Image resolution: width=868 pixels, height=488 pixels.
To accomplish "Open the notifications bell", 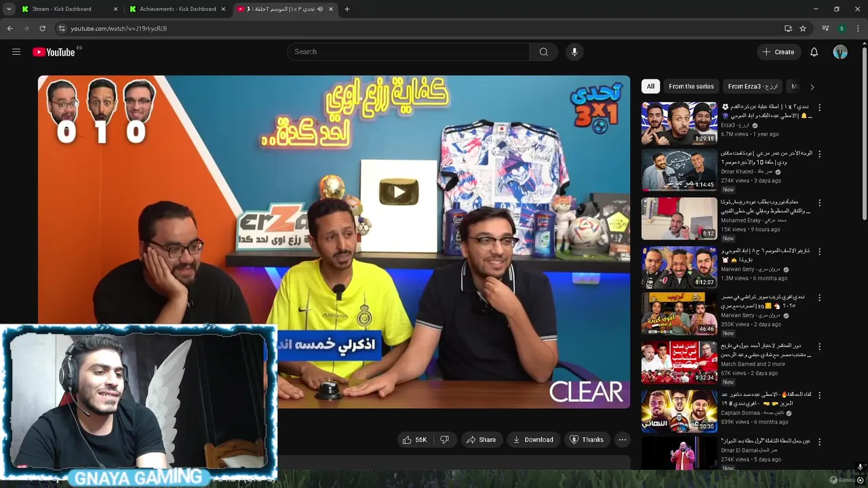I will click(x=814, y=52).
